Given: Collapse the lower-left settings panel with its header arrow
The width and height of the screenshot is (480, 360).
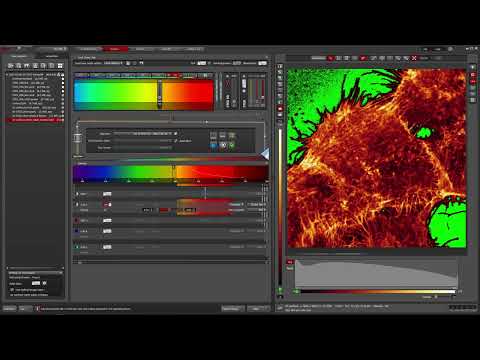Looking at the screenshot, I should tap(61, 273).
